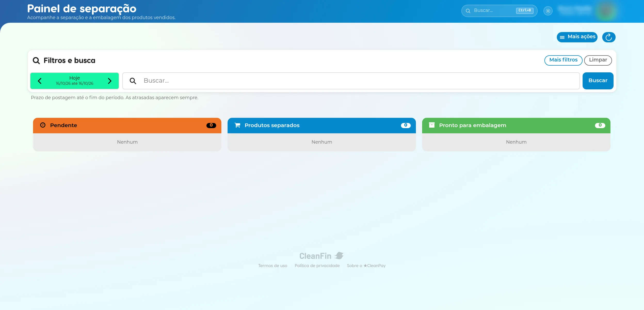Toggle the light/dark theme sun icon
644x310 pixels.
pos(548,11)
